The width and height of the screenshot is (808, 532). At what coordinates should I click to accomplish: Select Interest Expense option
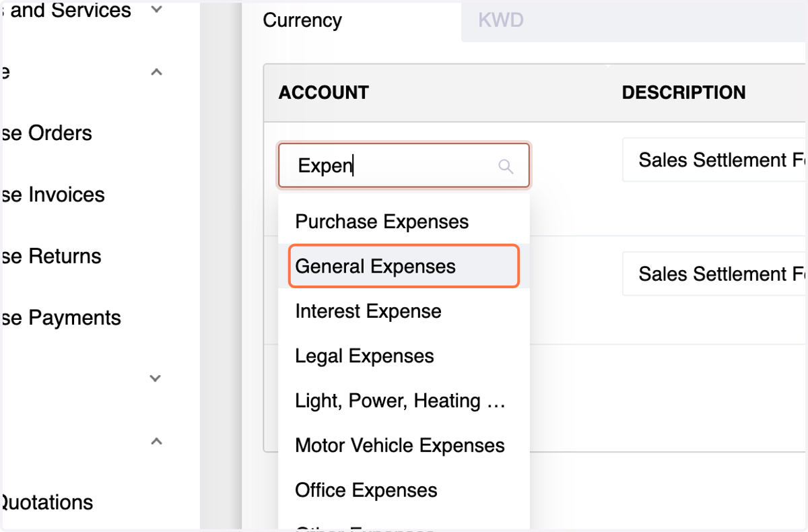click(x=404, y=311)
